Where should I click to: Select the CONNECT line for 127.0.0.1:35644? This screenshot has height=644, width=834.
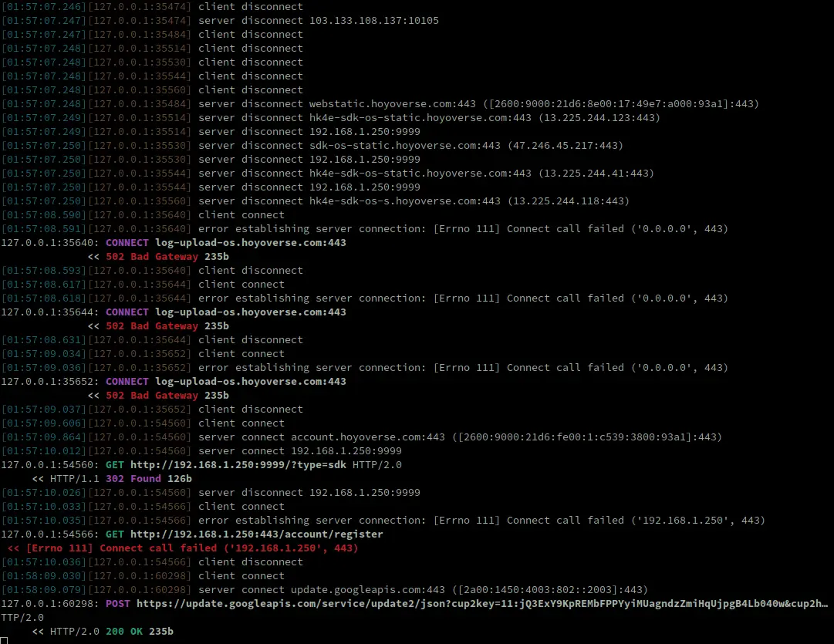coord(174,312)
